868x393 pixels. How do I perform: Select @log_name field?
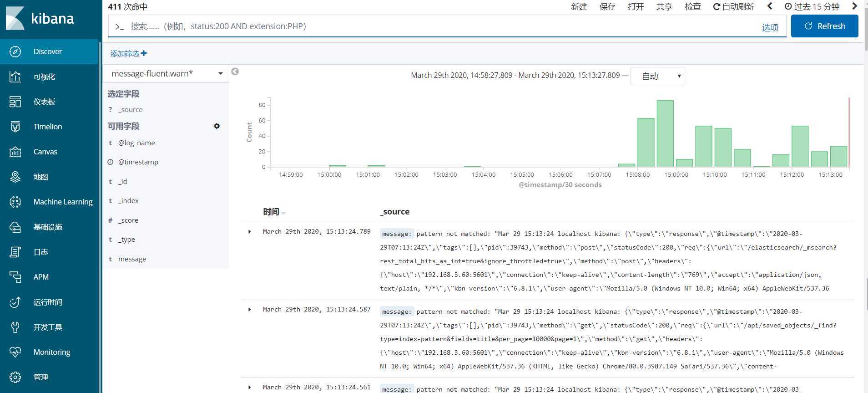click(136, 143)
